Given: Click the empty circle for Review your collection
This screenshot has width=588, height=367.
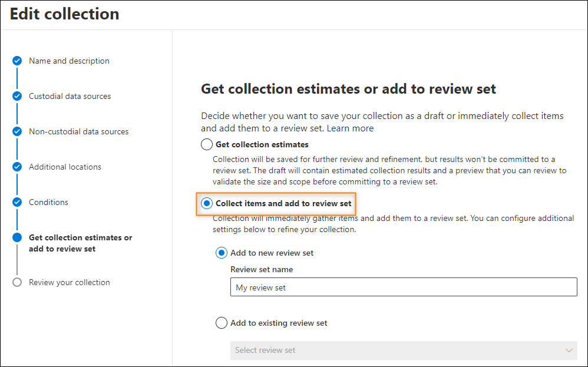Looking at the screenshot, I should coord(17,282).
